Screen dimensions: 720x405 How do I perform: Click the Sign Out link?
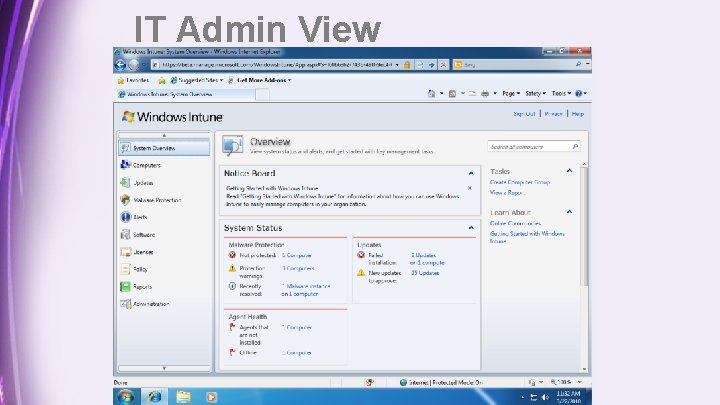point(524,114)
